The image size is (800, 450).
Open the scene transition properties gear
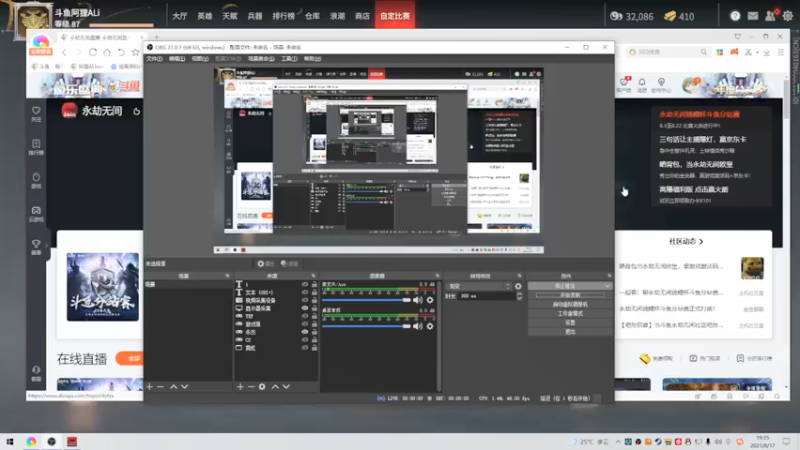coord(518,286)
